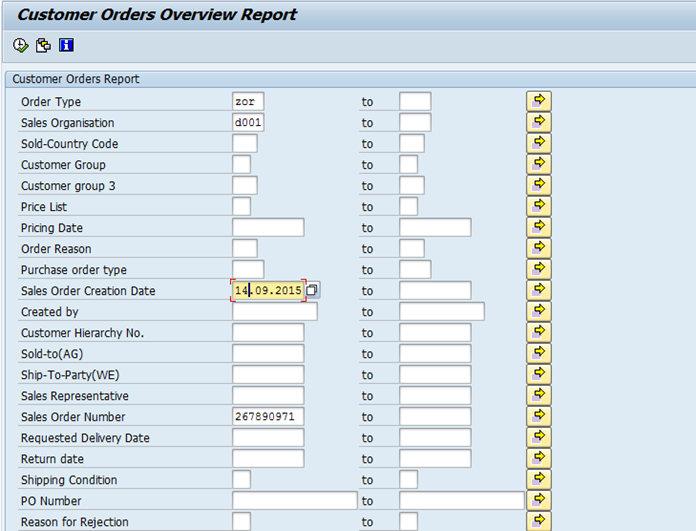Click multiple selection arrow for Created by

click(539, 311)
